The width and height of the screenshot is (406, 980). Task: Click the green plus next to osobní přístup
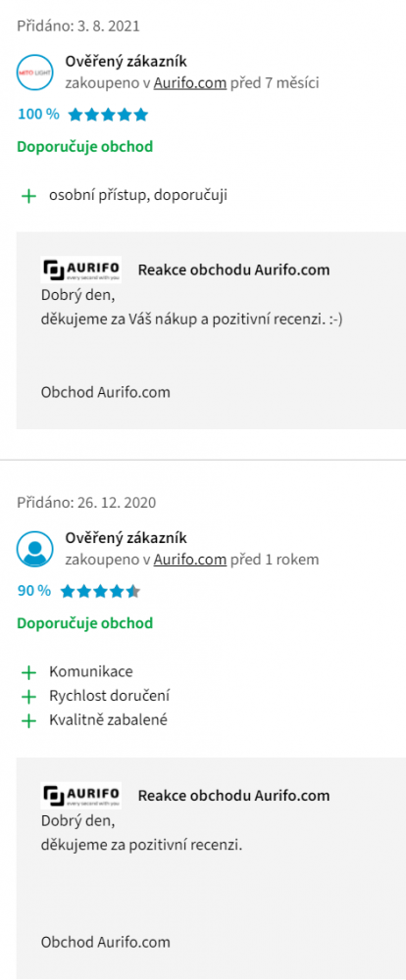pos(28,196)
